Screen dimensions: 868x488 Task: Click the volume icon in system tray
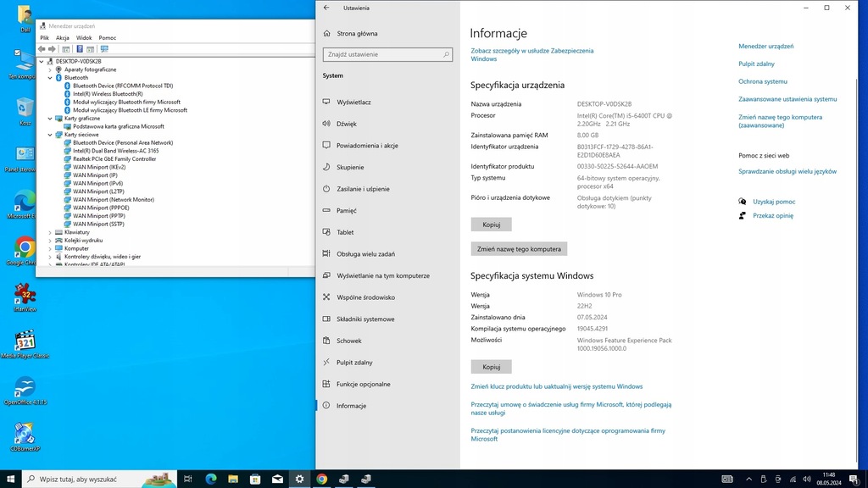[807, 480]
